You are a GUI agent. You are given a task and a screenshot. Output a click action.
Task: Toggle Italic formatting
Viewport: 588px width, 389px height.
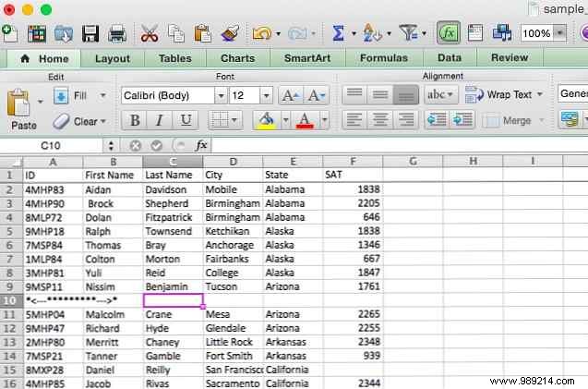pyautogui.click(x=160, y=120)
